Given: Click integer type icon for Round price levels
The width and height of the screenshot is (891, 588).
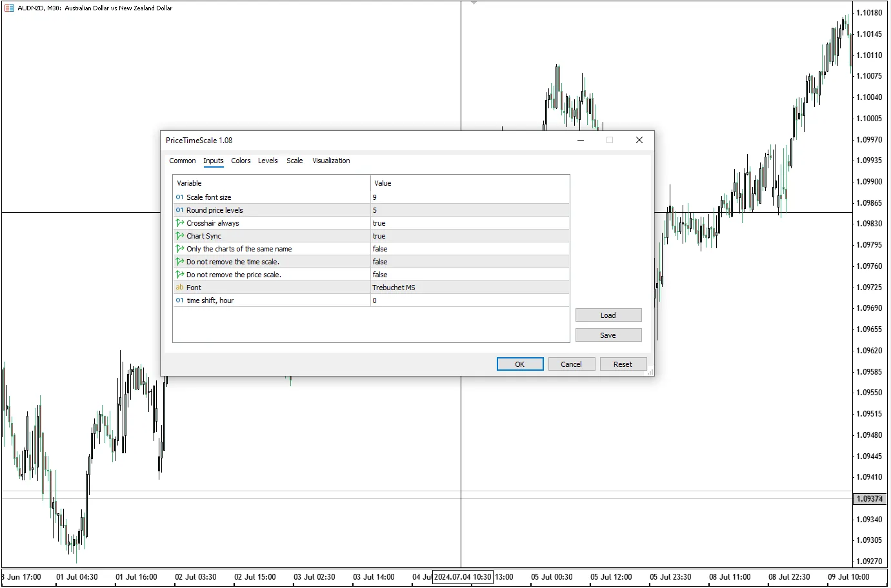Looking at the screenshot, I should 180,210.
